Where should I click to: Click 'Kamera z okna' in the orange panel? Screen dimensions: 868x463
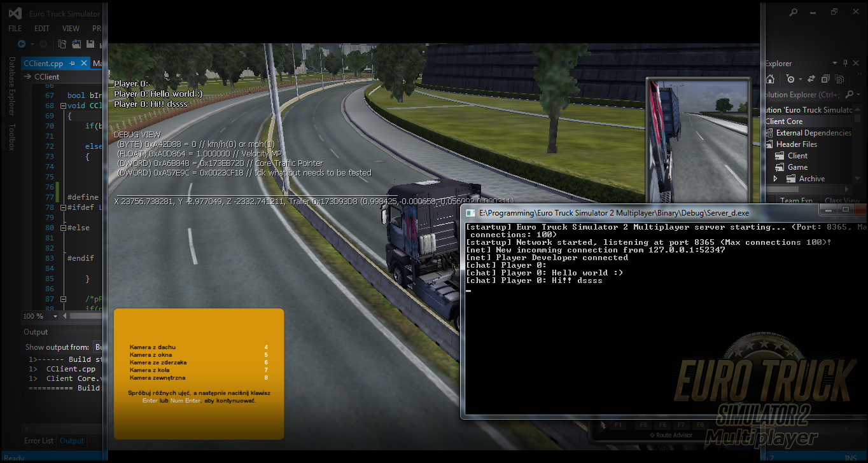[x=151, y=355]
